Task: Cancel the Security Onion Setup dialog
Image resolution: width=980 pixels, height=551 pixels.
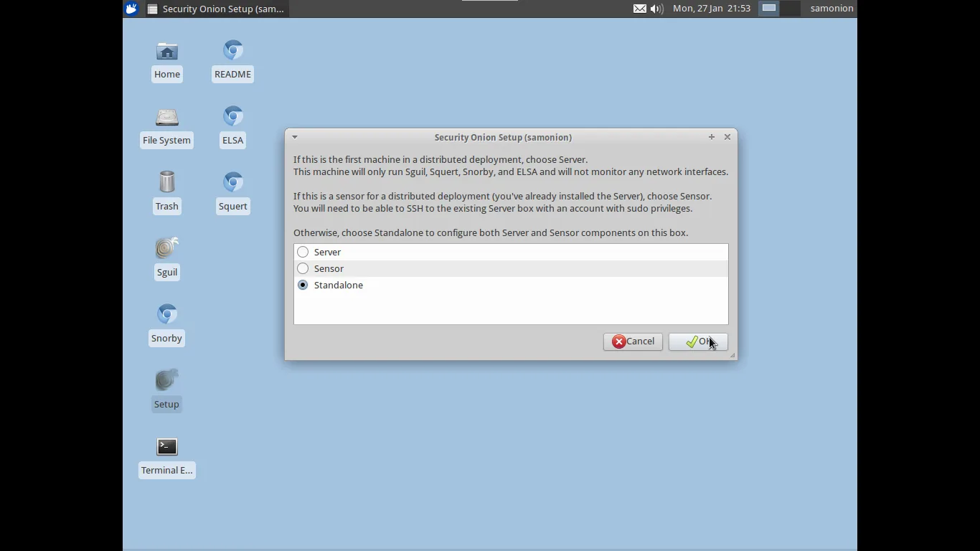Action: (633, 342)
